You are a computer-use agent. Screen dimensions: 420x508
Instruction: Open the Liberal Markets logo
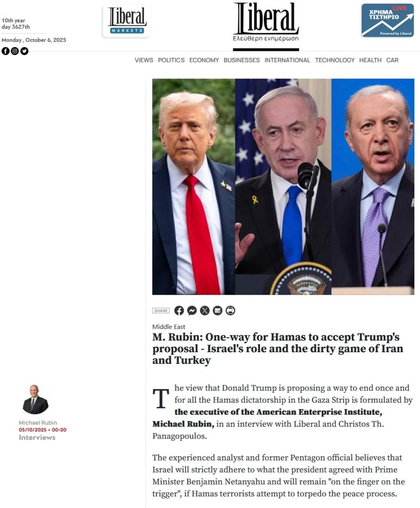coord(127,21)
